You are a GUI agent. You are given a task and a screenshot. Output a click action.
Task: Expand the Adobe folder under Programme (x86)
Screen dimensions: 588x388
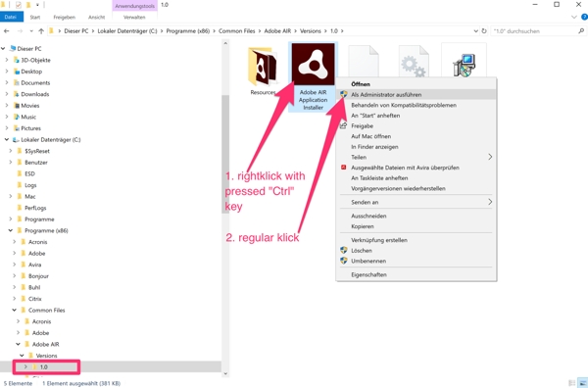point(15,254)
